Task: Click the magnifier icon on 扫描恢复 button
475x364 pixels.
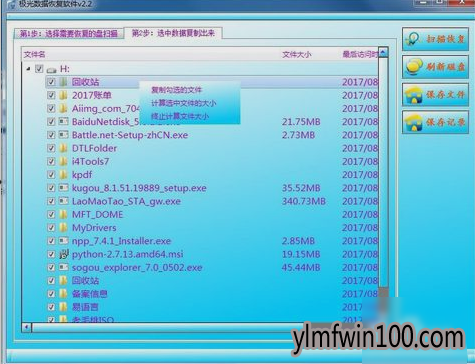Action: (413, 39)
